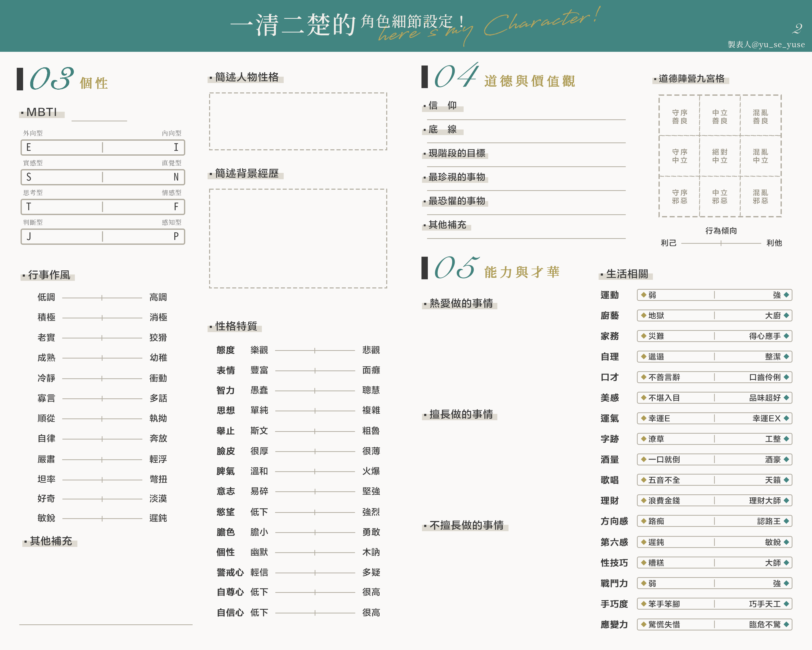812x650 pixels.
Task: Click the 嚴肅–輕浮 scale line
Action: click(102, 459)
